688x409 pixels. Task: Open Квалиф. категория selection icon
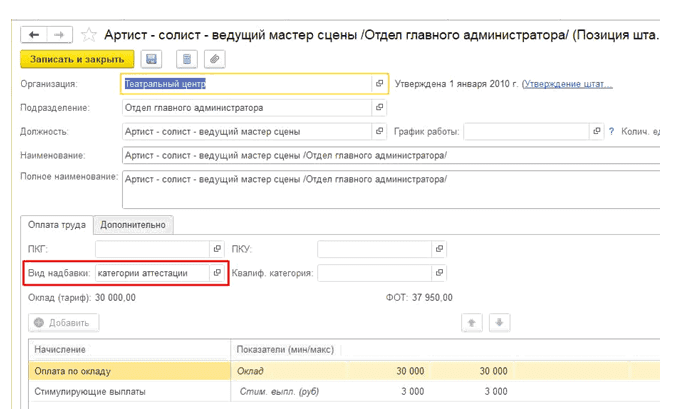click(x=439, y=273)
